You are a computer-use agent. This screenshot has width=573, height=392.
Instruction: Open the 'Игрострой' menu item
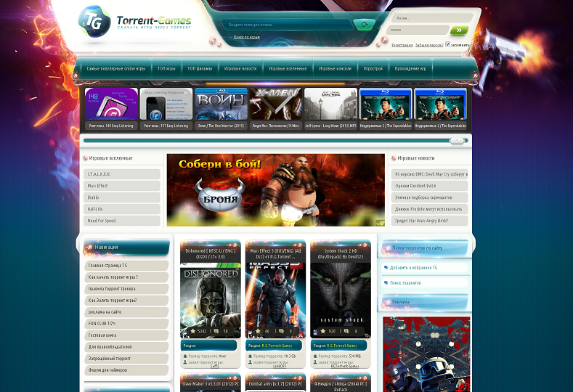[x=373, y=69]
